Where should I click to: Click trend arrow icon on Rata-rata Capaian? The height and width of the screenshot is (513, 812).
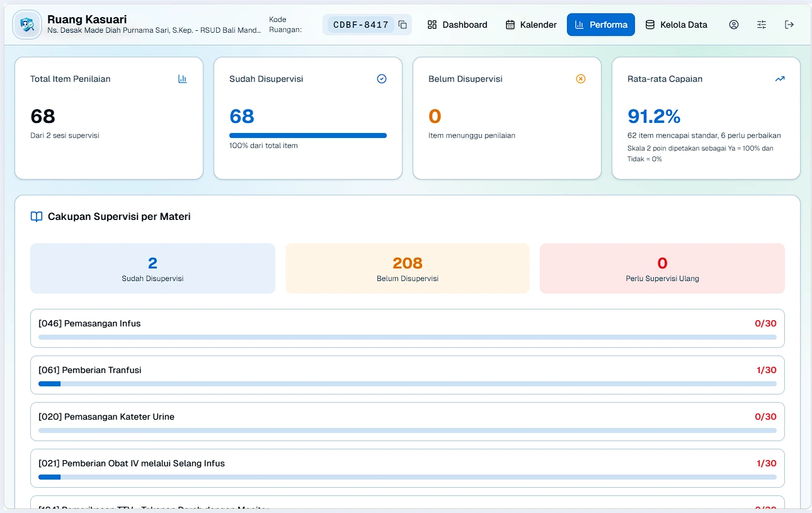(780, 79)
